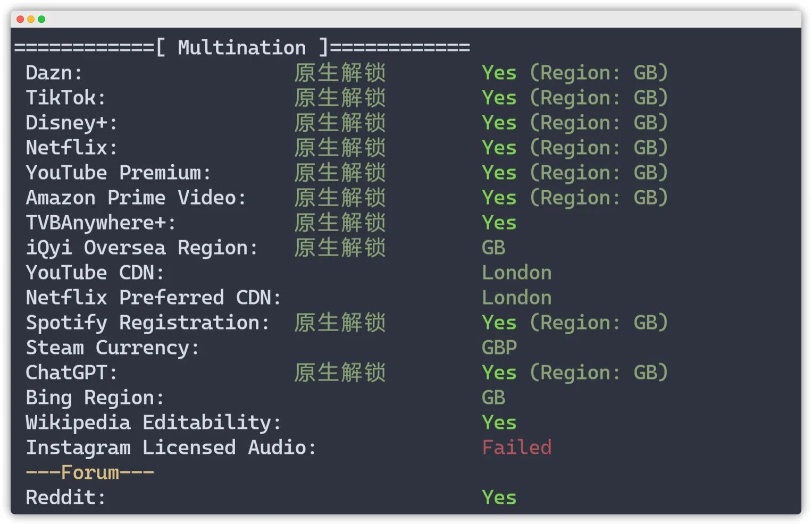Click the "GBP" Steam currency value
The width and height of the screenshot is (812, 525).
coord(499,348)
